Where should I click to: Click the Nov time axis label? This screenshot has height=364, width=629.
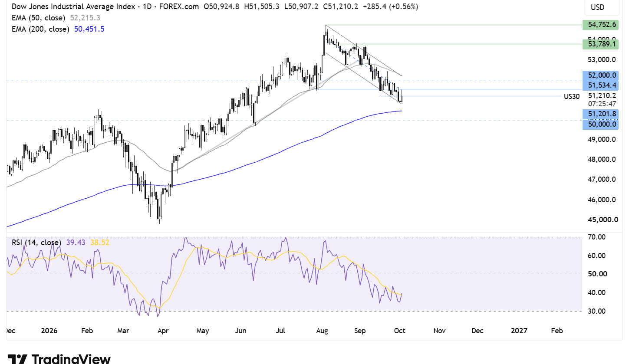(440, 331)
